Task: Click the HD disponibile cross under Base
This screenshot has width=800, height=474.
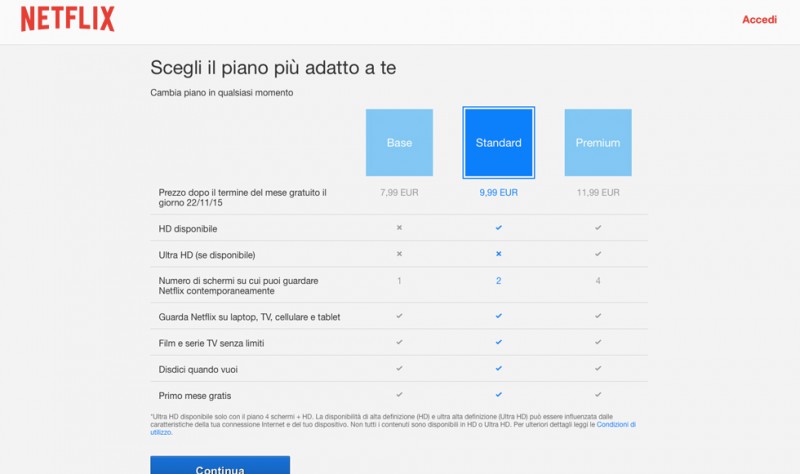Action: pyautogui.click(x=399, y=228)
